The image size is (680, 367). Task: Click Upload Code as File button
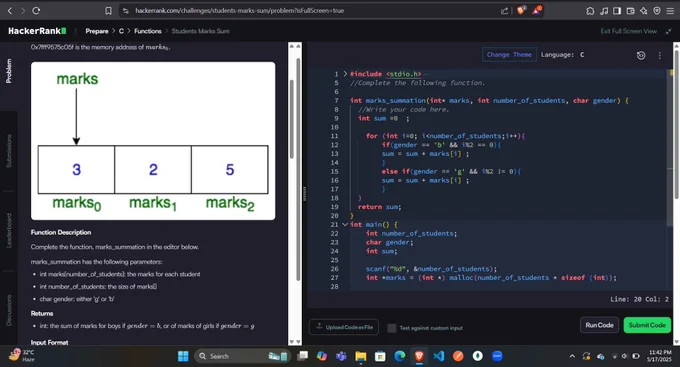(x=344, y=327)
